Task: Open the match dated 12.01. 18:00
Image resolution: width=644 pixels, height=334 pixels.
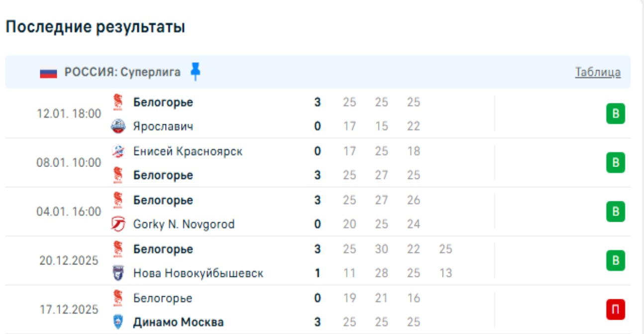Action: tap(69, 114)
